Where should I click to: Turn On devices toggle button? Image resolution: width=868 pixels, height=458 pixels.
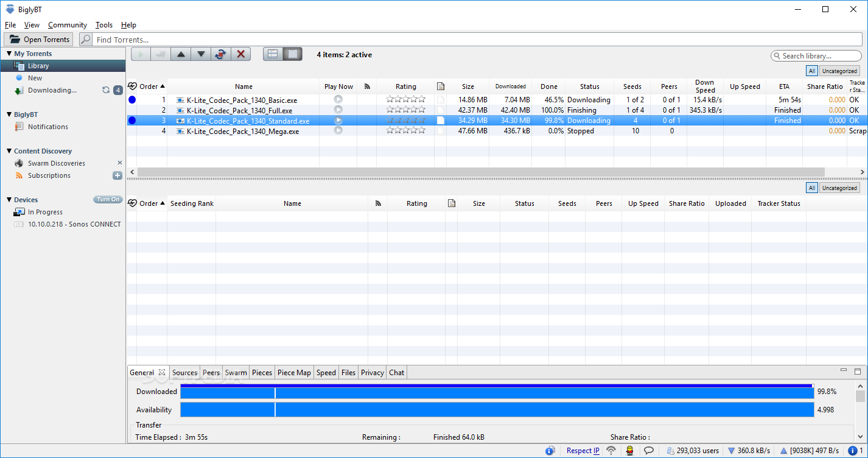(108, 200)
